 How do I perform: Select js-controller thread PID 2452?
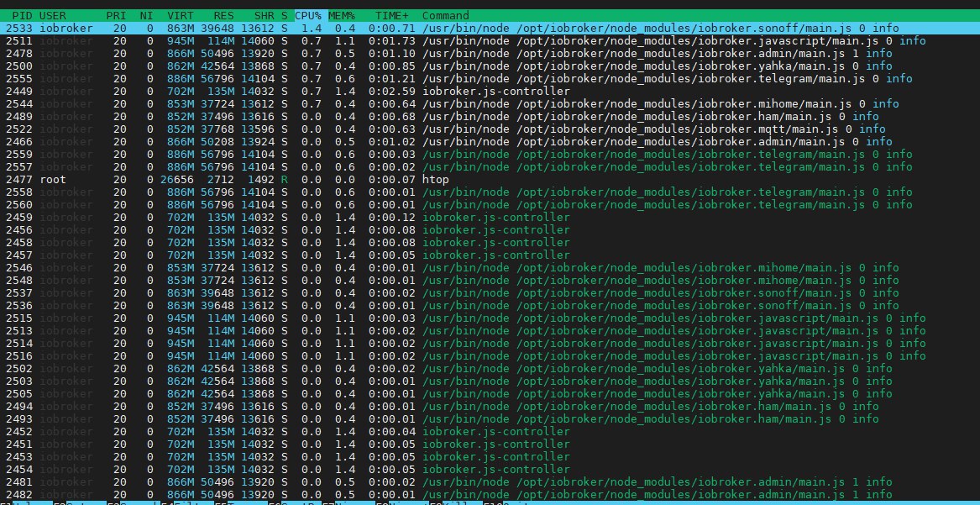point(490,431)
